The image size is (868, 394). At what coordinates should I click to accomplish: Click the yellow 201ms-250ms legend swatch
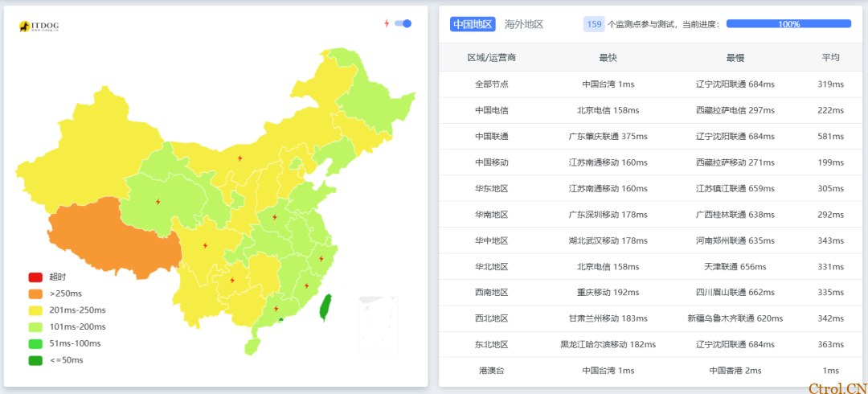coord(35,310)
